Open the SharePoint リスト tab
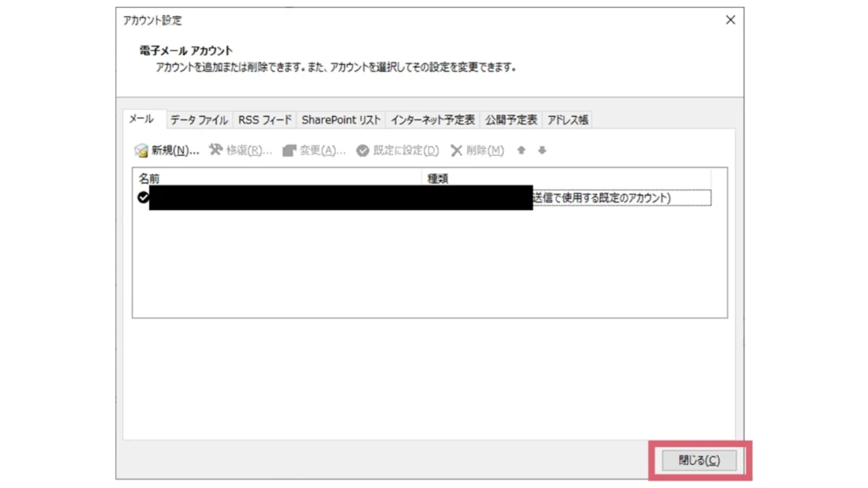 tap(341, 120)
